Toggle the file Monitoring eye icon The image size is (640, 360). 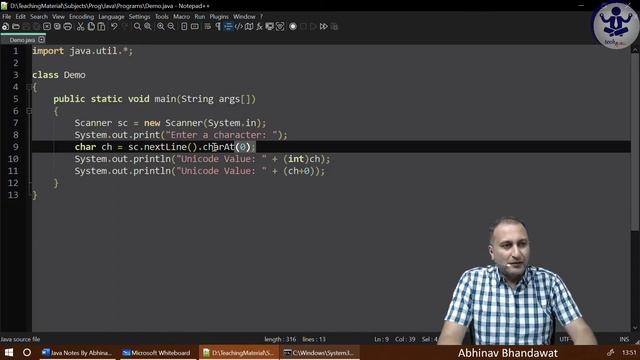(x=280, y=27)
